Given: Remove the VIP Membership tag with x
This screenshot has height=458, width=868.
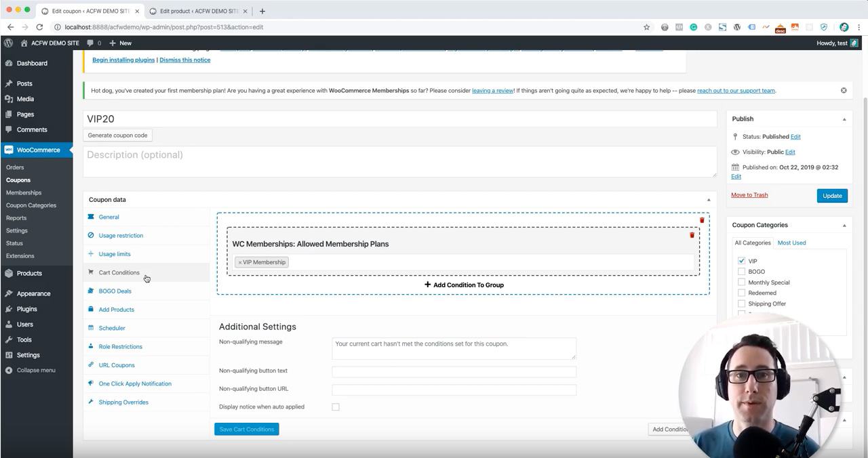Looking at the screenshot, I should 239,262.
